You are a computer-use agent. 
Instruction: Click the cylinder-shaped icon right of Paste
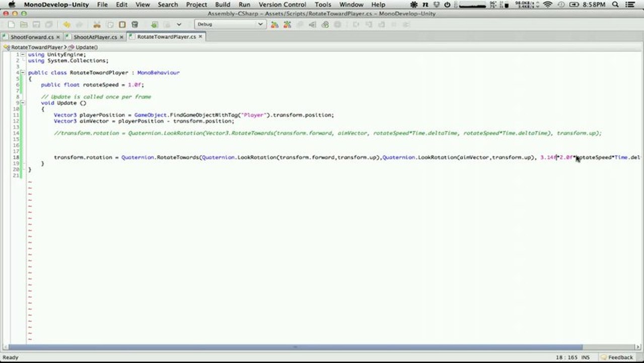pos(134,24)
